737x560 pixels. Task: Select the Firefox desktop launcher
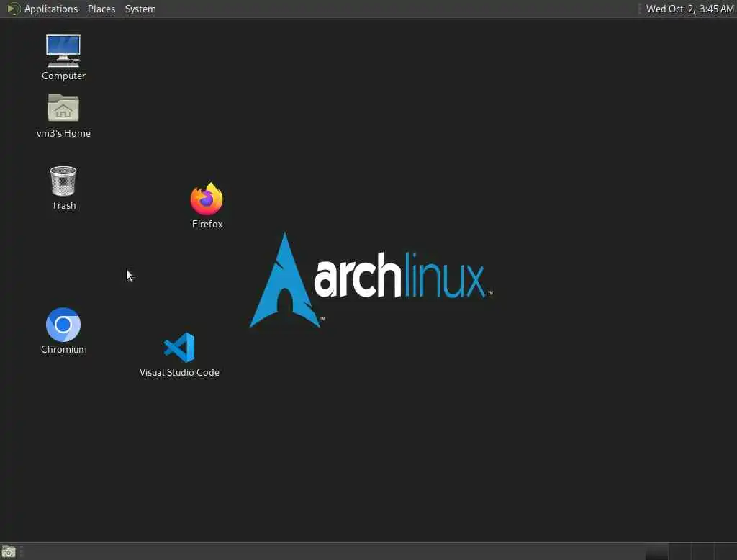(207, 199)
